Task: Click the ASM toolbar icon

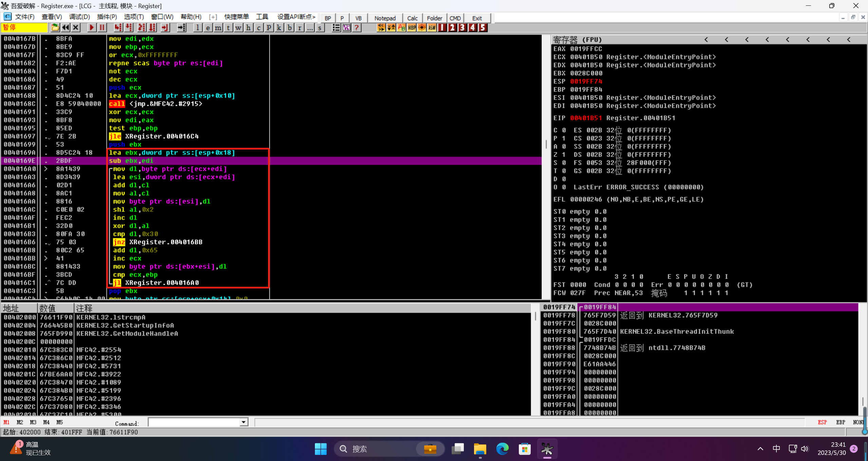Action: point(432,27)
